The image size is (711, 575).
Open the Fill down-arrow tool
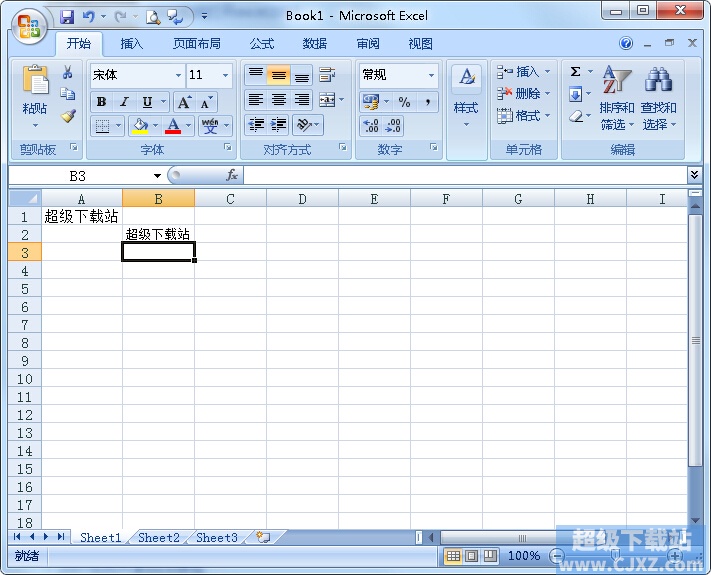click(x=575, y=94)
